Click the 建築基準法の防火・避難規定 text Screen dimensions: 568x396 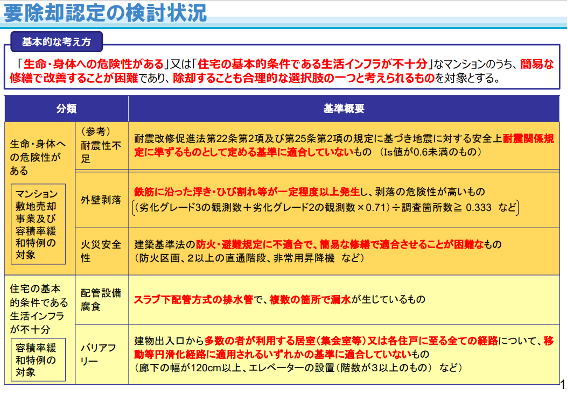318,245
